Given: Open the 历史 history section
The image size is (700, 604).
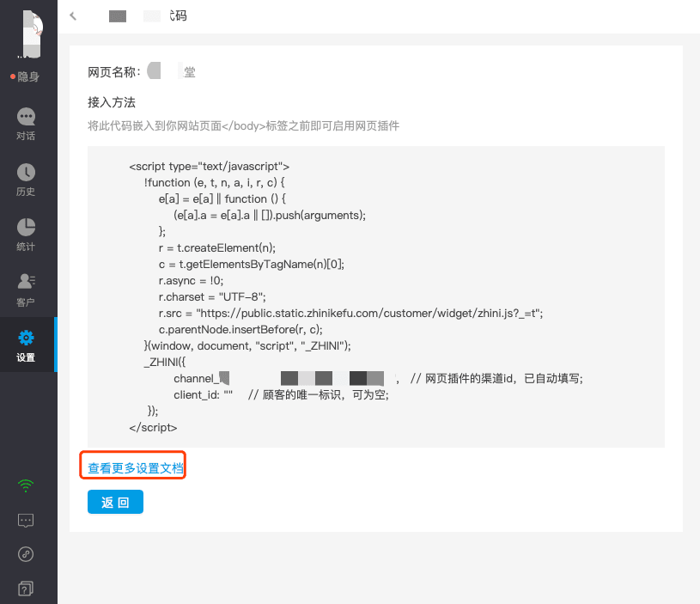Looking at the screenshot, I should [x=26, y=180].
